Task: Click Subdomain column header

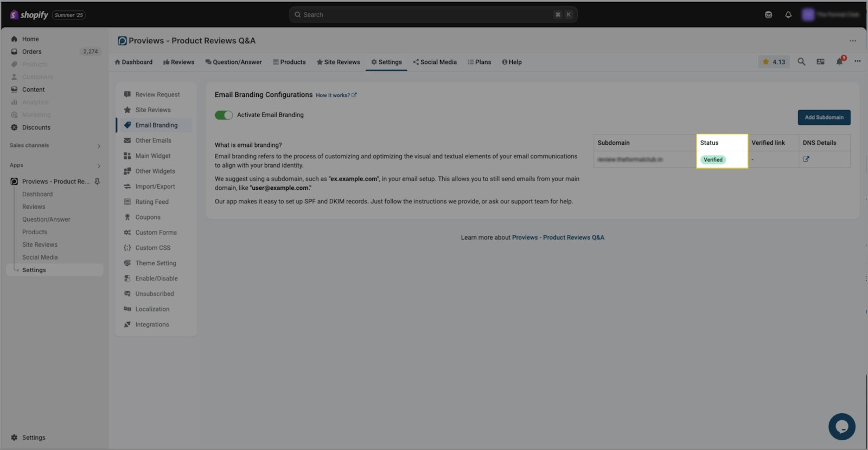Action: (x=614, y=143)
